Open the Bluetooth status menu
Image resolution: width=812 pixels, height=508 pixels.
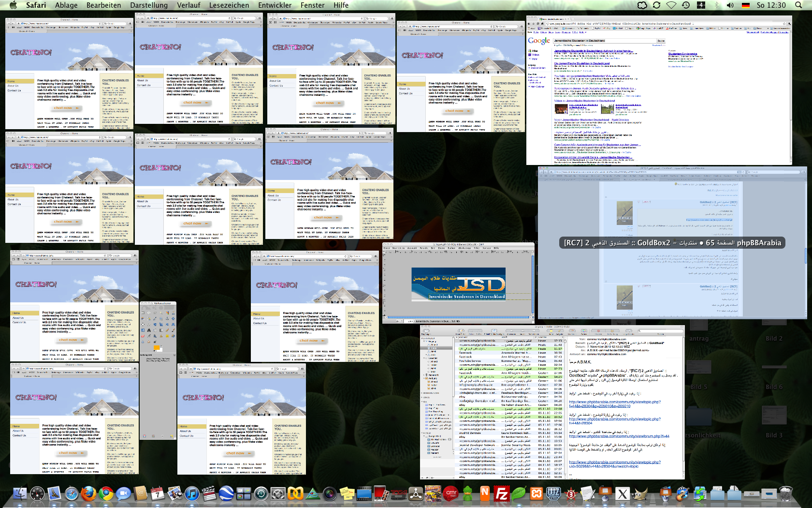pos(716,5)
